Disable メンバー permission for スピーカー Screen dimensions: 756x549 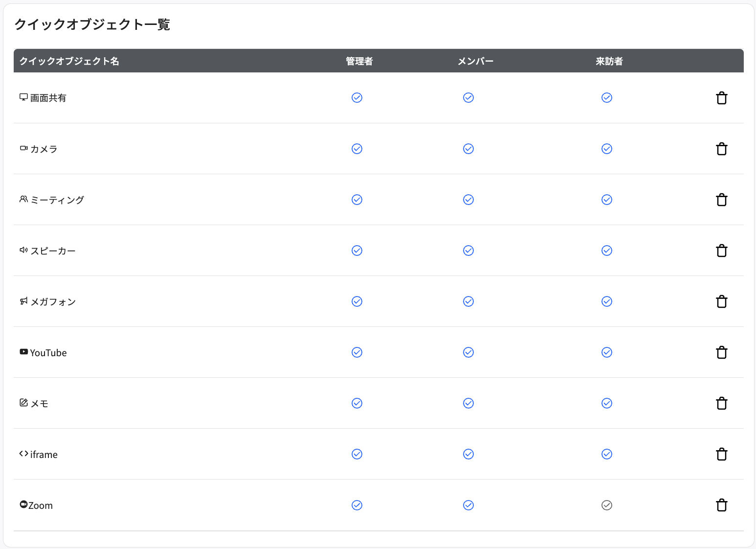468,250
